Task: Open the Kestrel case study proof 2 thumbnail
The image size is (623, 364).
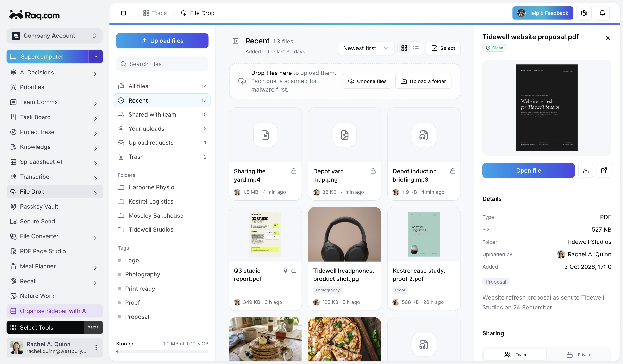Action: pyautogui.click(x=424, y=234)
